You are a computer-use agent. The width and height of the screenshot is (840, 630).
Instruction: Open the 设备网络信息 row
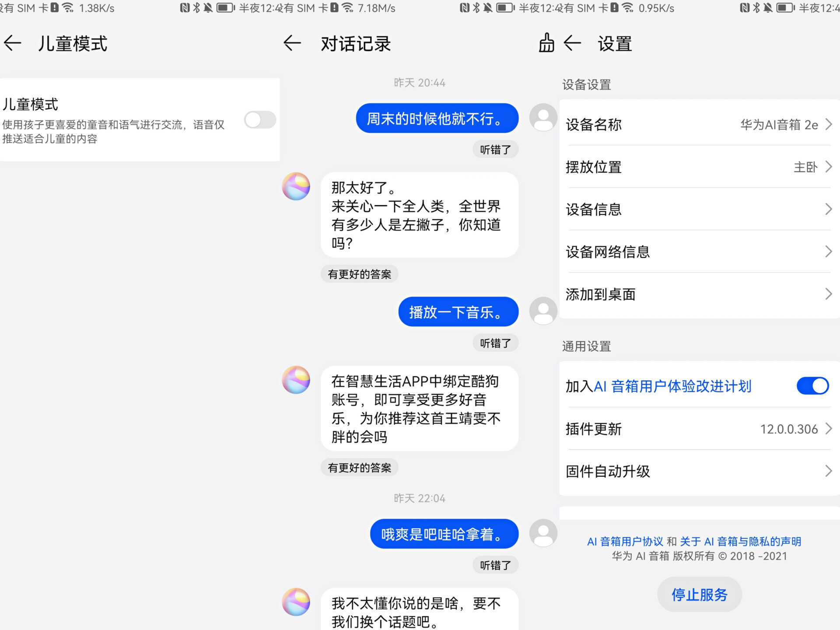pos(699,252)
